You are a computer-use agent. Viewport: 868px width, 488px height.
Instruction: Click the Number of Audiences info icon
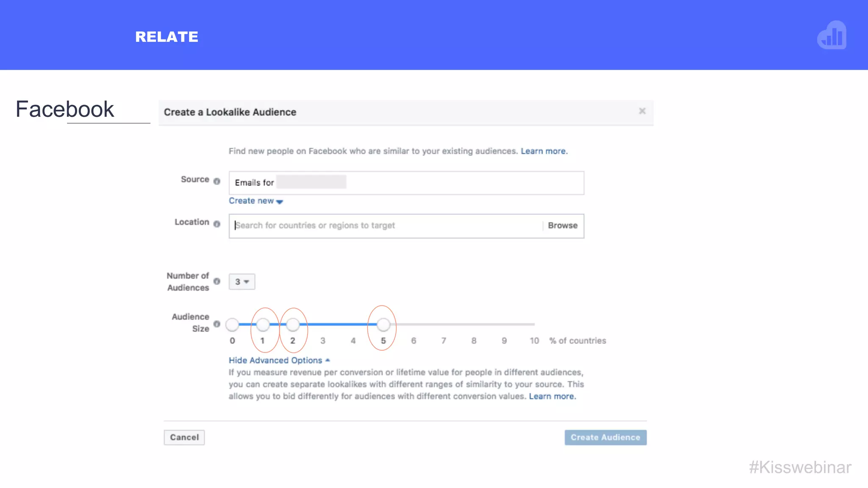[217, 281]
